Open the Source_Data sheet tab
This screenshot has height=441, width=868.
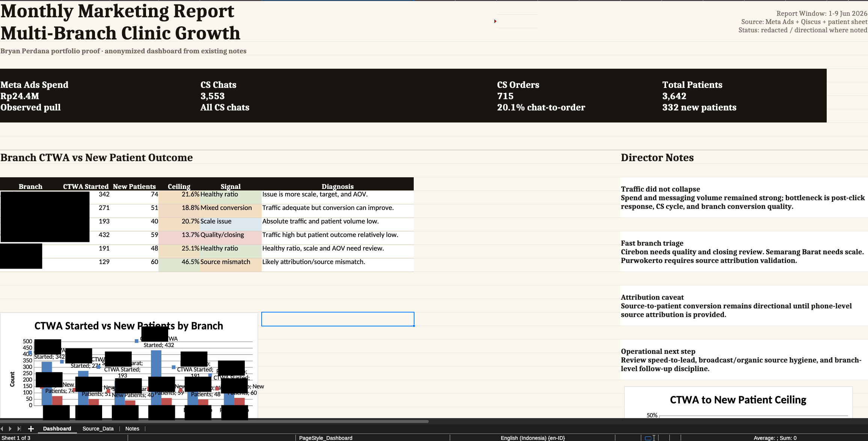(98, 429)
